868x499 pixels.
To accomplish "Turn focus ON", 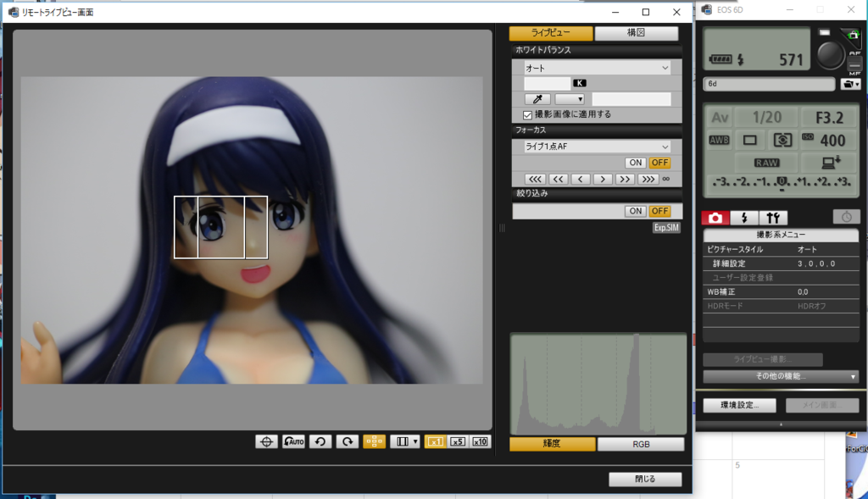I will pyautogui.click(x=636, y=163).
